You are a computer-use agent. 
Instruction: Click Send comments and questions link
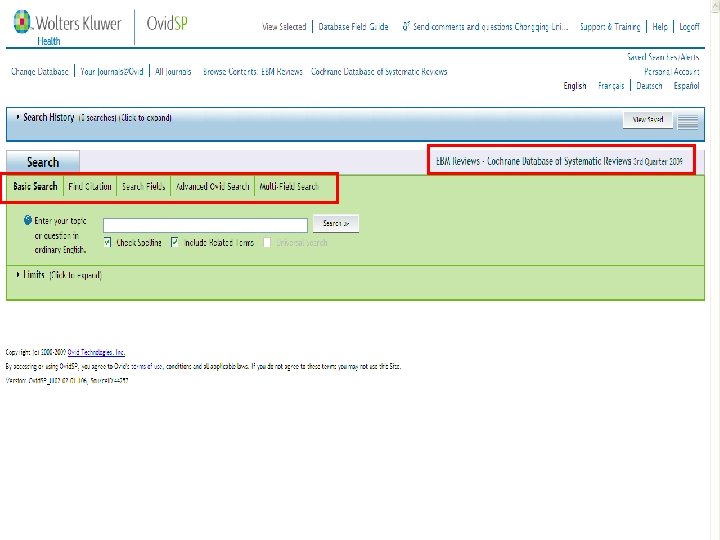coord(490,27)
